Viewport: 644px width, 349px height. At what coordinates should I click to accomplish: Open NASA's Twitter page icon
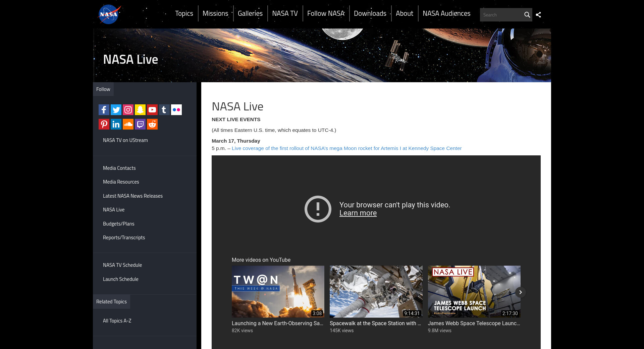pyautogui.click(x=116, y=110)
